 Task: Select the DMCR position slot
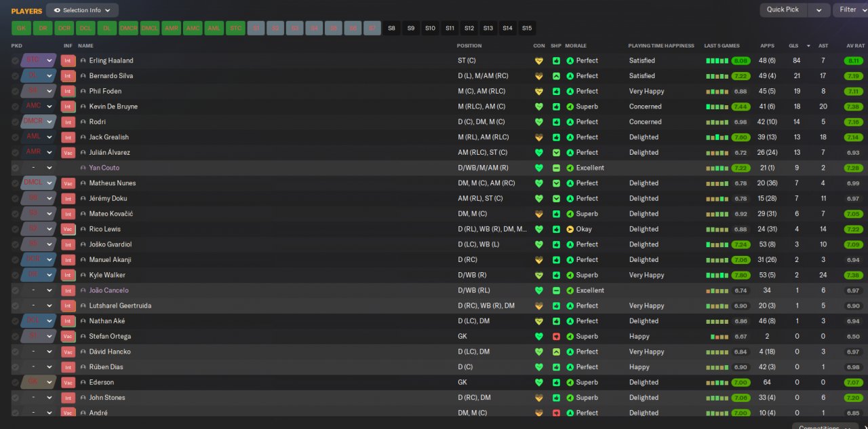point(128,28)
